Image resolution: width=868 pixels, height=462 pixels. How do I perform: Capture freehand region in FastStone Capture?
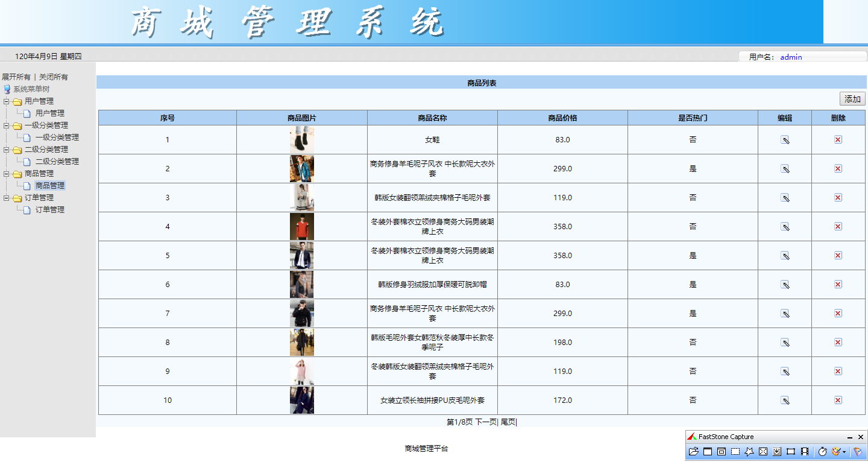(x=749, y=452)
